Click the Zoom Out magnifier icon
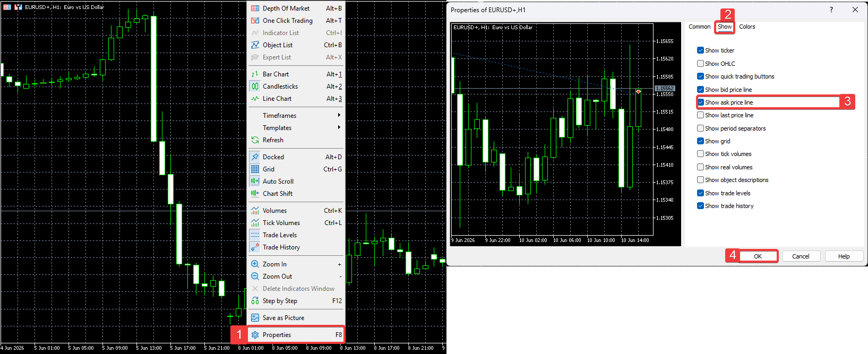Viewport: 868px width, 354px height. tap(255, 277)
